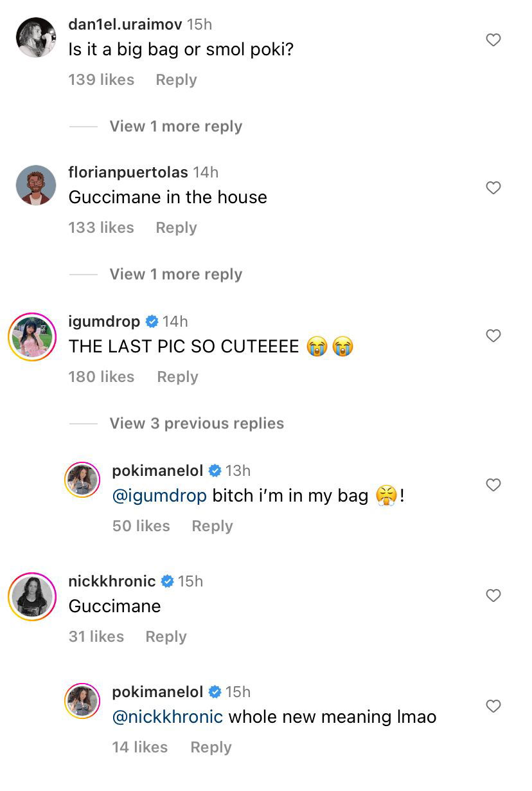The height and width of the screenshot is (791, 532).
Task: Tap pokimanelol's avatar on 'whole new meaning' reply
Action: coord(82,701)
